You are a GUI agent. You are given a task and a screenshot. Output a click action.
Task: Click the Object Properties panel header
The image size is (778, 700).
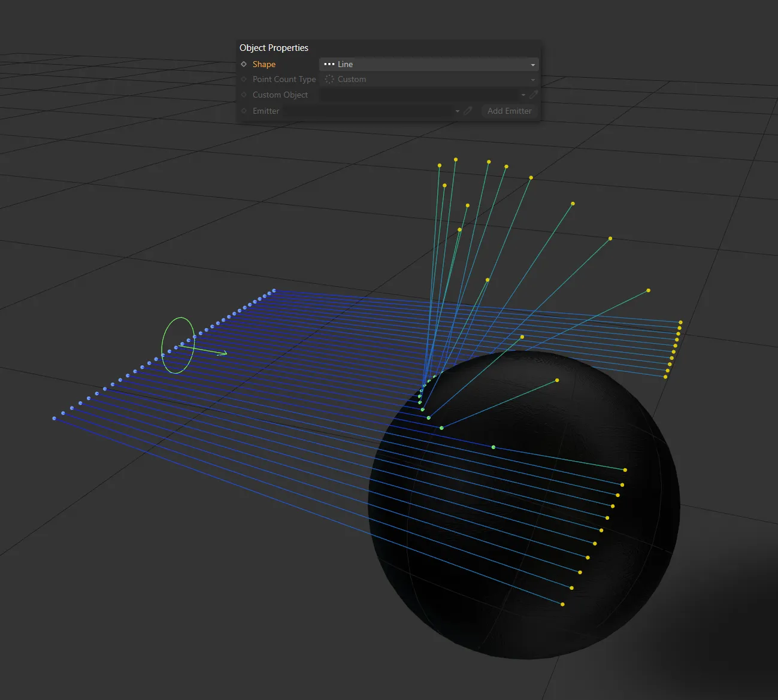[x=274, y=47]
